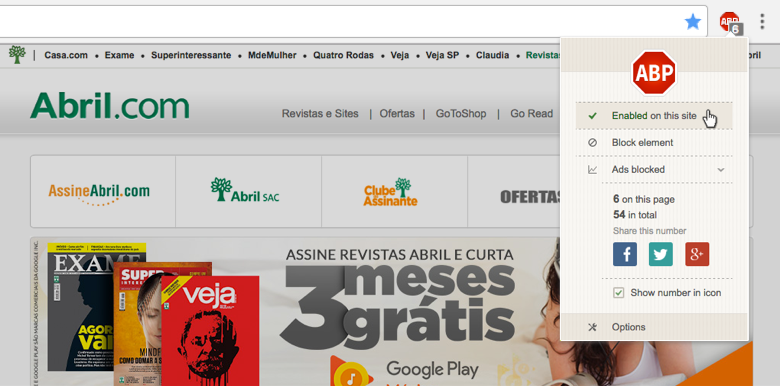The image size is (780, 386).
Task: Click the Abril.com site logo
Action: click(109, 106)
